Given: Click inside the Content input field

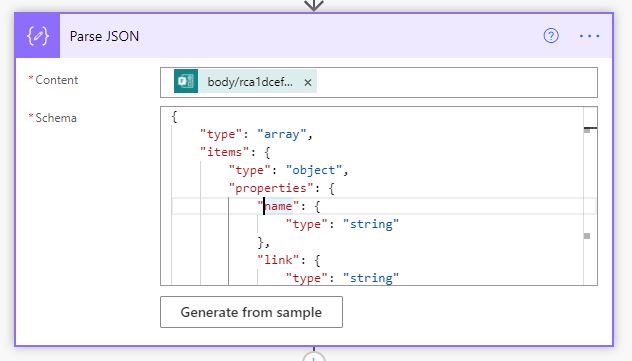Looking at the screenshot, I should (379, 83).
